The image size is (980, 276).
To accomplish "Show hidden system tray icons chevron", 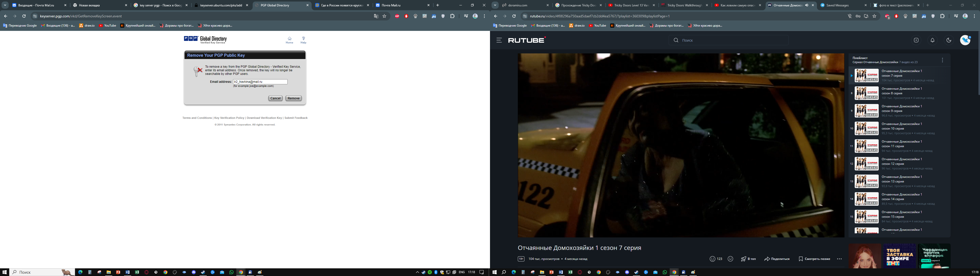I will click(x=417, y=272).
